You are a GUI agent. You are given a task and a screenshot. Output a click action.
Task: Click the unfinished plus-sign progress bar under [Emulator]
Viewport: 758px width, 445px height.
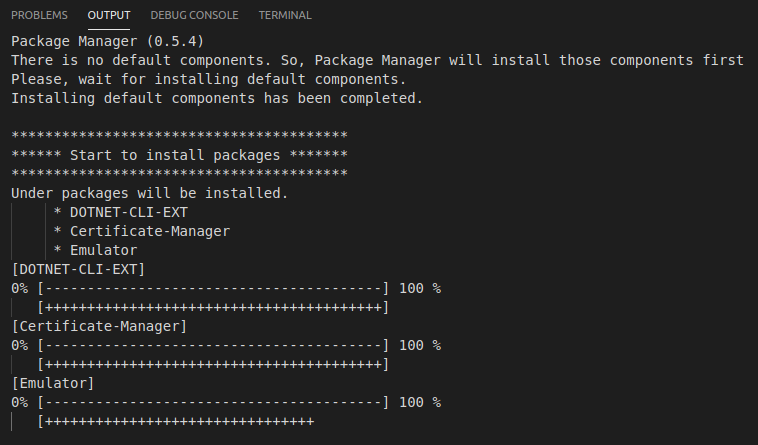pyautogui.click(x=176, y=421)
